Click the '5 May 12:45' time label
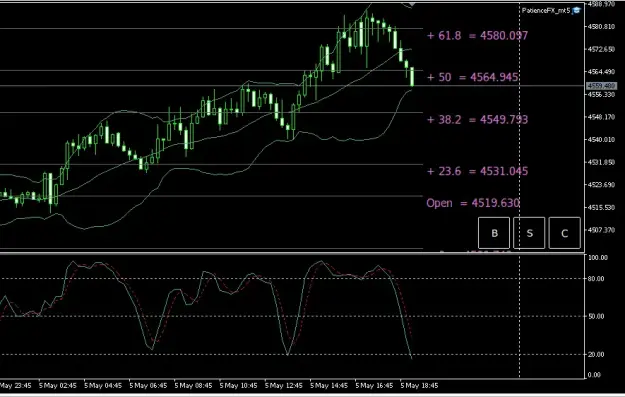 283,386
